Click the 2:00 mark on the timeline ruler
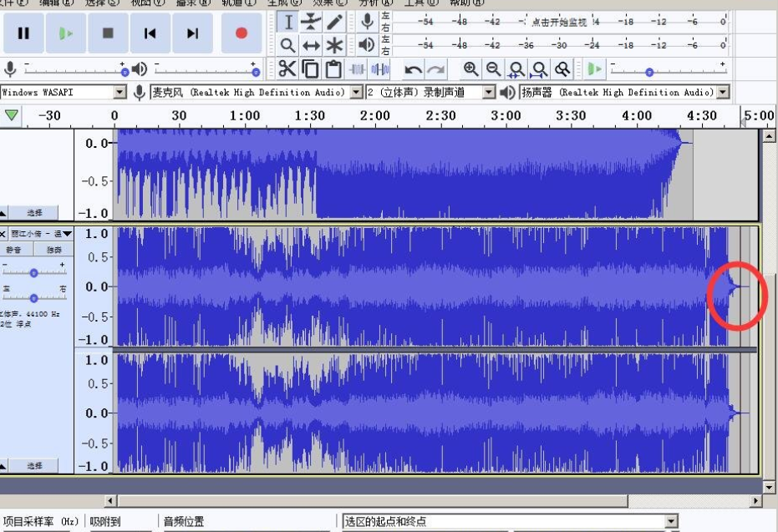The height and width of the screenshot is (532, 778). 374,116
